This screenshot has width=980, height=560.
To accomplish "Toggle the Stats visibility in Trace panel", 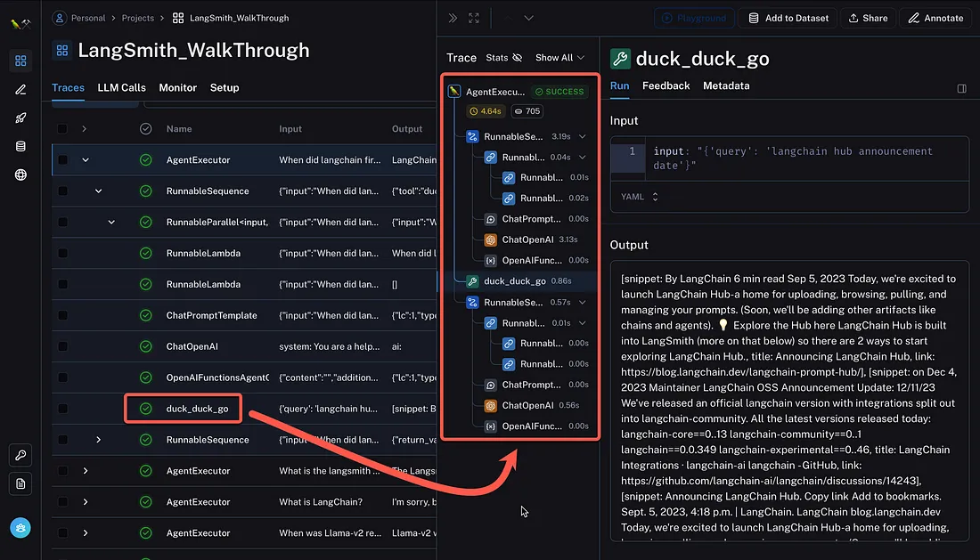I will tap(503, 58).
